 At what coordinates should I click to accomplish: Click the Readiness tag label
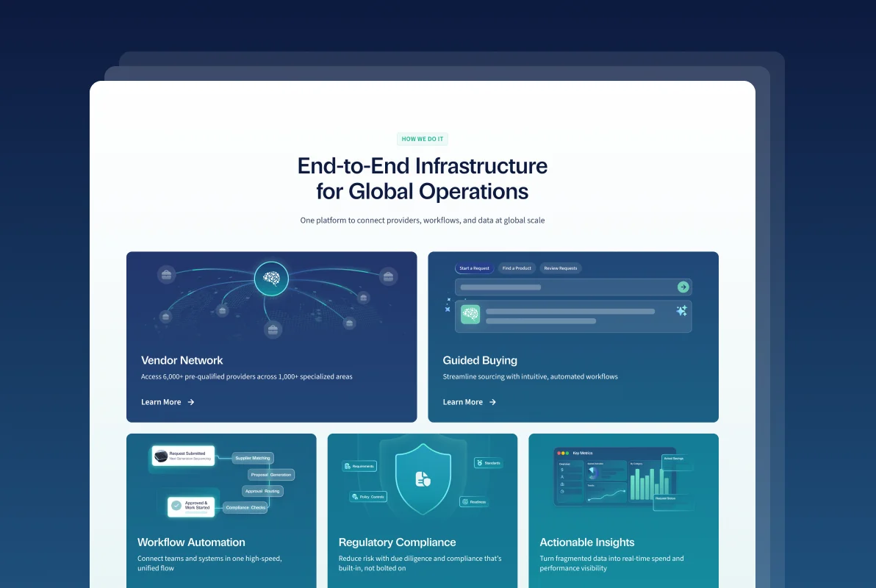[478, 502]
